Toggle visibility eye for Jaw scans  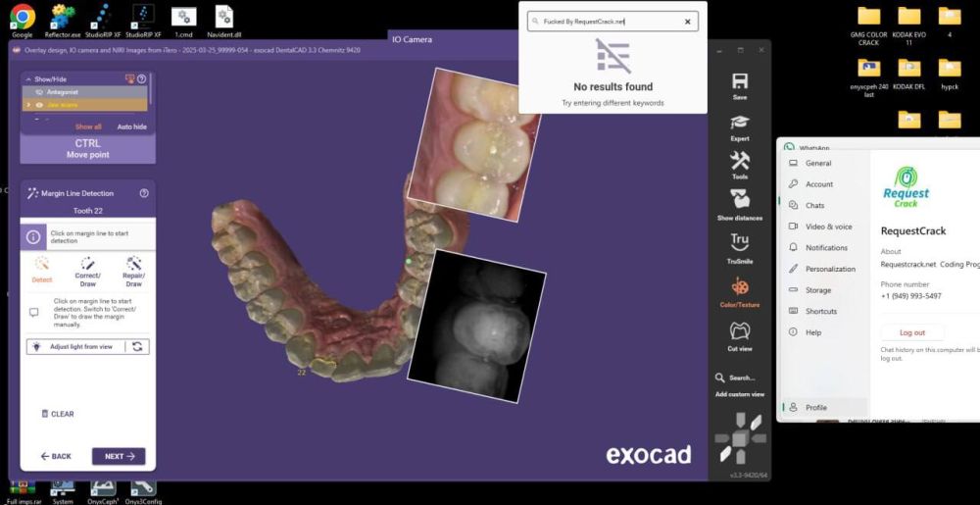[x=39, y=104]
